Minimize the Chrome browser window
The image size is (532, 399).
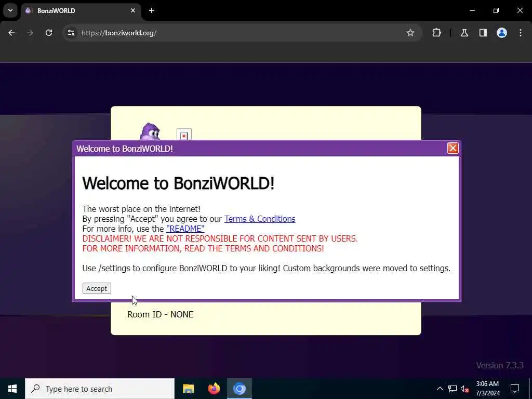pos(472,10)
